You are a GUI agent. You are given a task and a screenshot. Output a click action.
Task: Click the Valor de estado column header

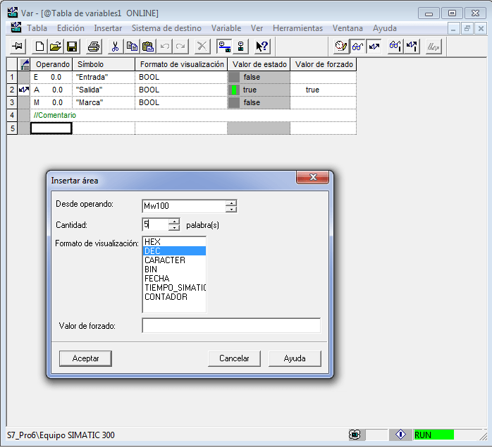tap(259, 64)
